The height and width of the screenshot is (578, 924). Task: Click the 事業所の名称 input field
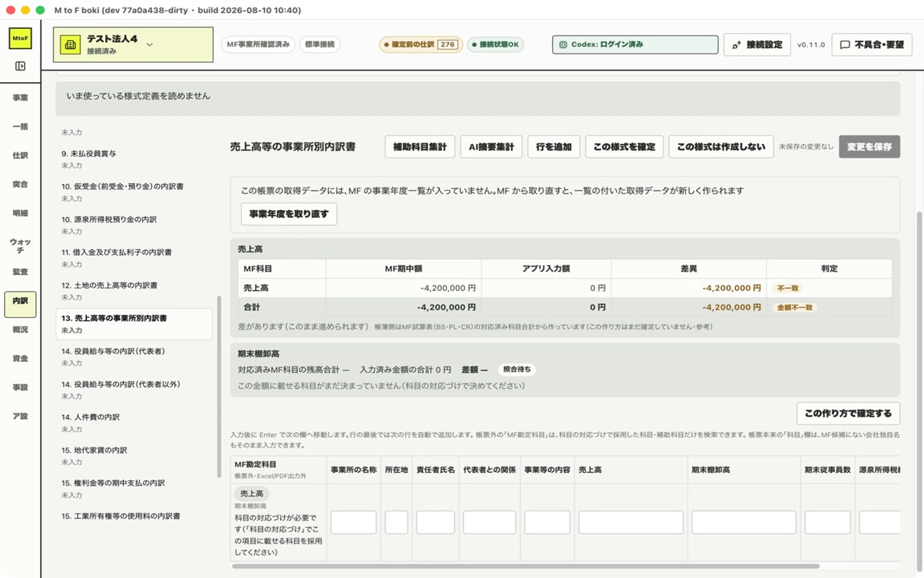coord(353,522)
